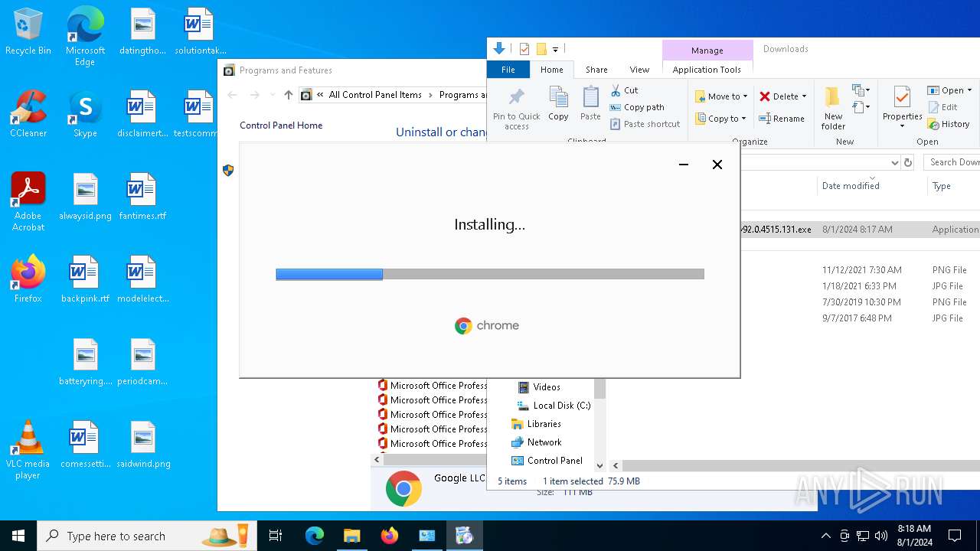Open the Properties dropdown arrow below the icon
Viewport: 980px width, 551px height.
point(902,126)
